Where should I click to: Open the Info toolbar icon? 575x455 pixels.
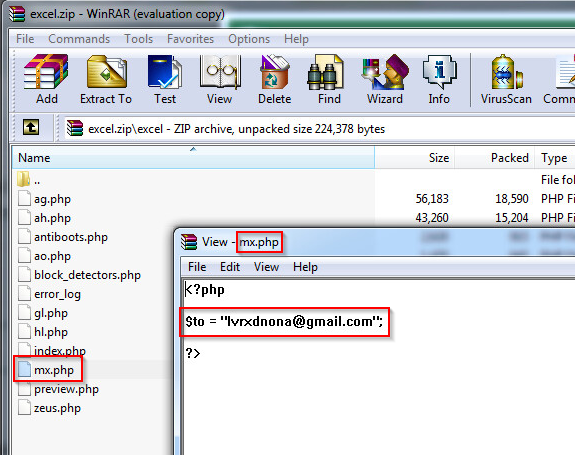click(439, 79)
